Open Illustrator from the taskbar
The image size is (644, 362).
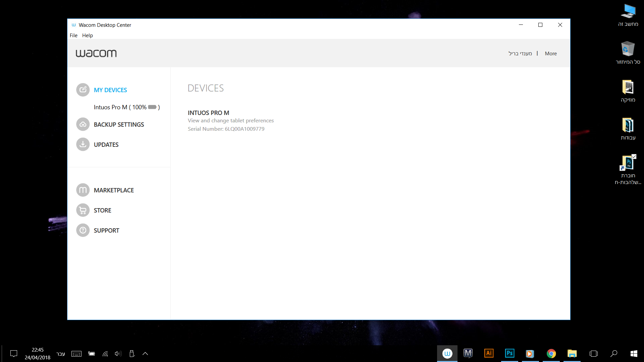click(x=489, y=353)
